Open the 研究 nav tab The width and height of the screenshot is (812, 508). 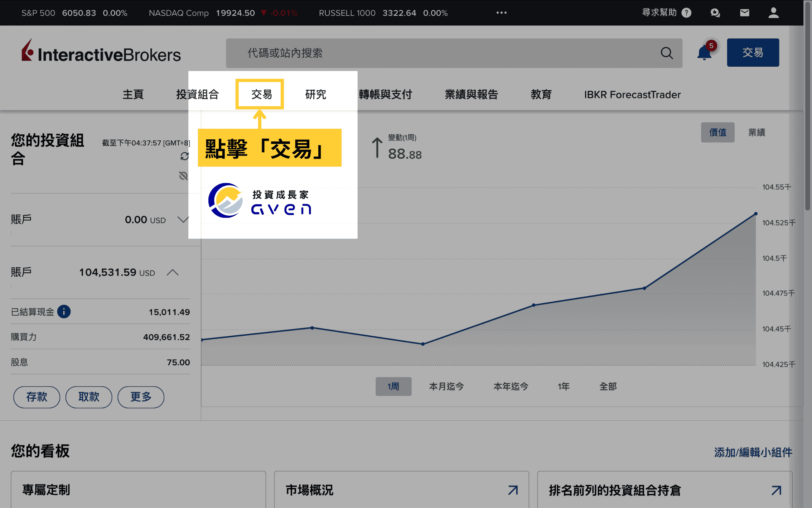[315, 94]
